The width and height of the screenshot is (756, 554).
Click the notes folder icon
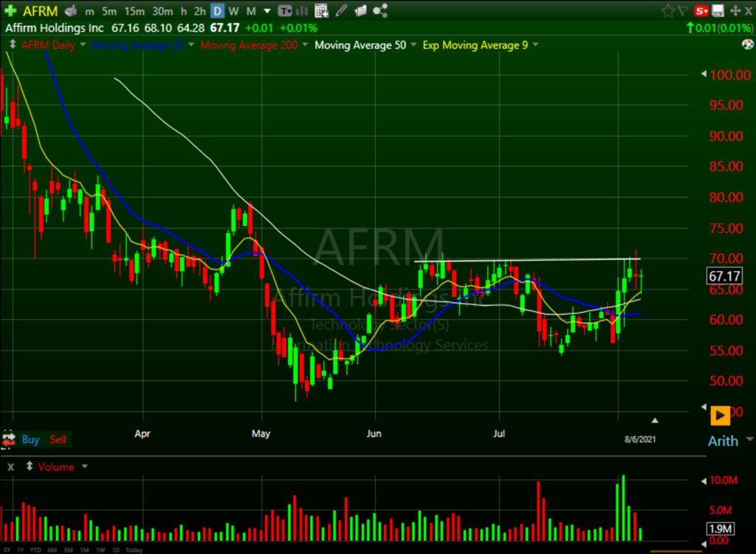[x=360, y=10]
